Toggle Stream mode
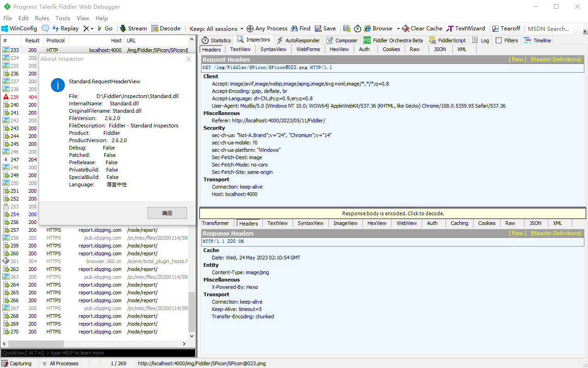This screenshot has width=588, height=368. pyautogui.click(x=133, y=29)
